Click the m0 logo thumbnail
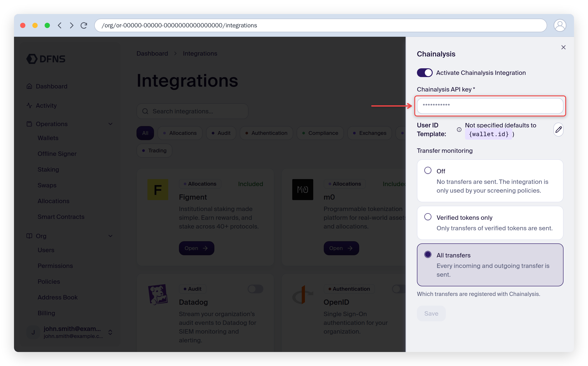The height and width of the screenshot is (366, 588). (x=302, y=190)
